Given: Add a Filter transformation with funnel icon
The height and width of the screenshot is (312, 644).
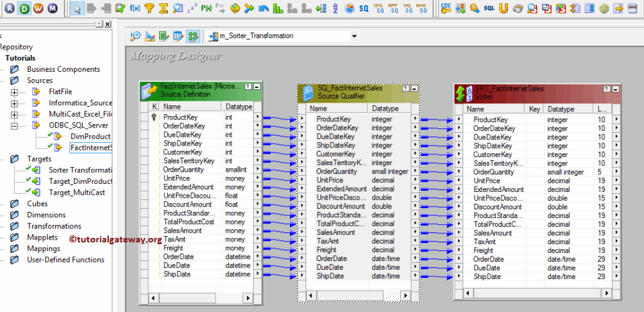Looking at the screenshot, I should click(149, 8).
